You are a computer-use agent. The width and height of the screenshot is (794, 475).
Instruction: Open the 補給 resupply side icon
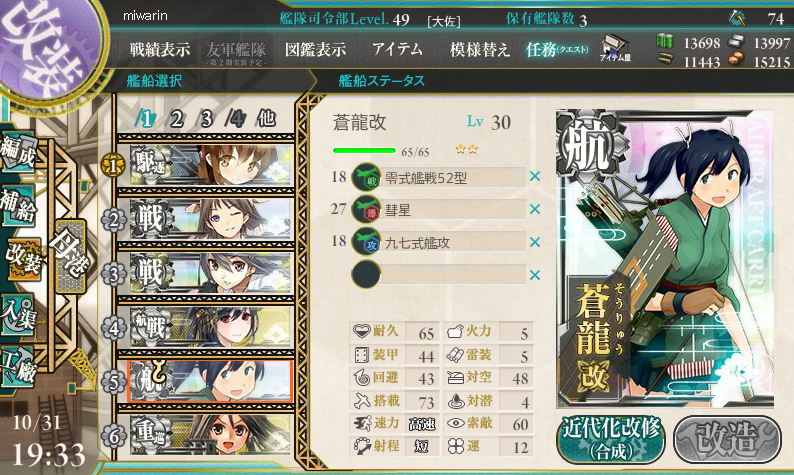coord(18,205)
